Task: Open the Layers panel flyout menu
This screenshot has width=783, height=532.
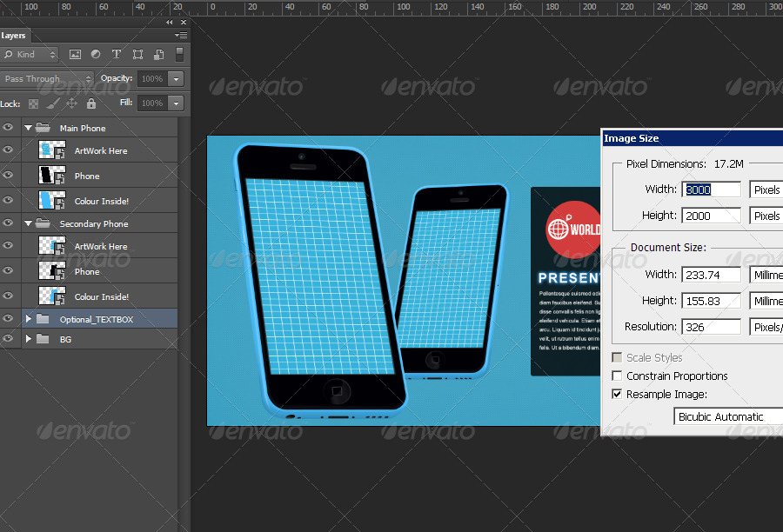Action: tap(181, 36)
